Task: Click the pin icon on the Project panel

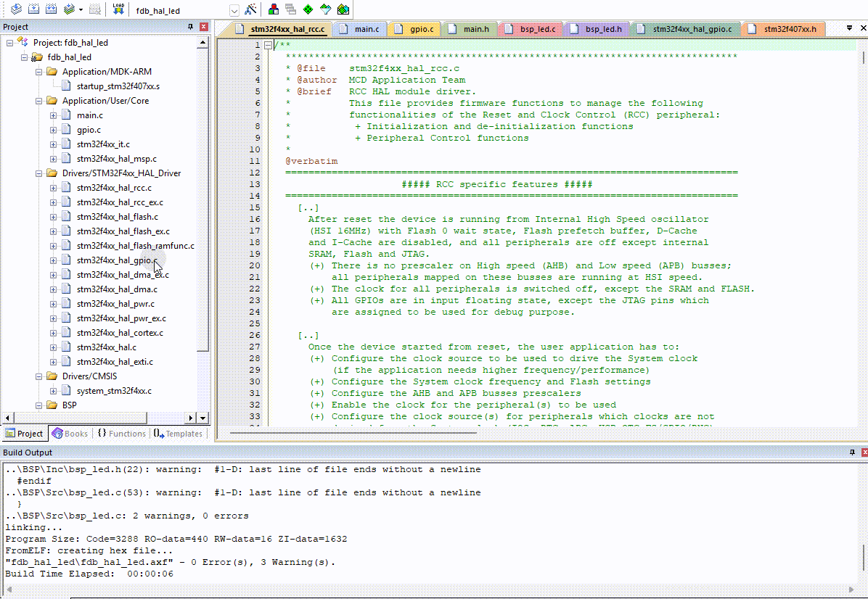Action: coord(190,27)
